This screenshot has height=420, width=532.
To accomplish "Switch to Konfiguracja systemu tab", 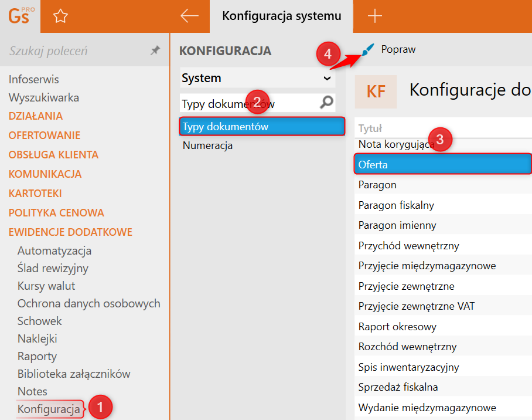I will 282,16.
